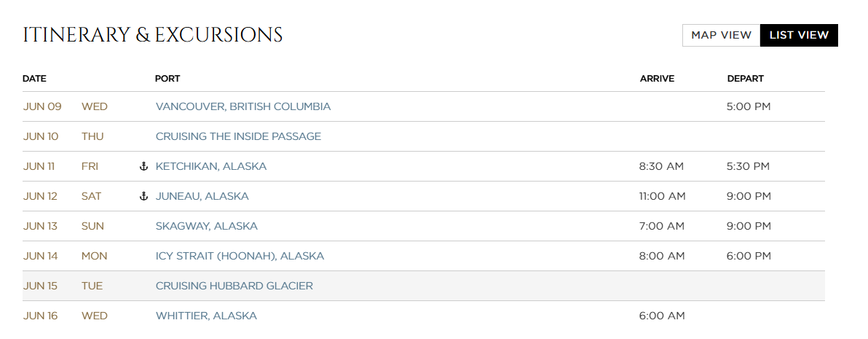The height and width of the screenshot is (339, 868).
Task: Click the 5:00 PM Vancouver departure time
Action: (x=749, y=106)
